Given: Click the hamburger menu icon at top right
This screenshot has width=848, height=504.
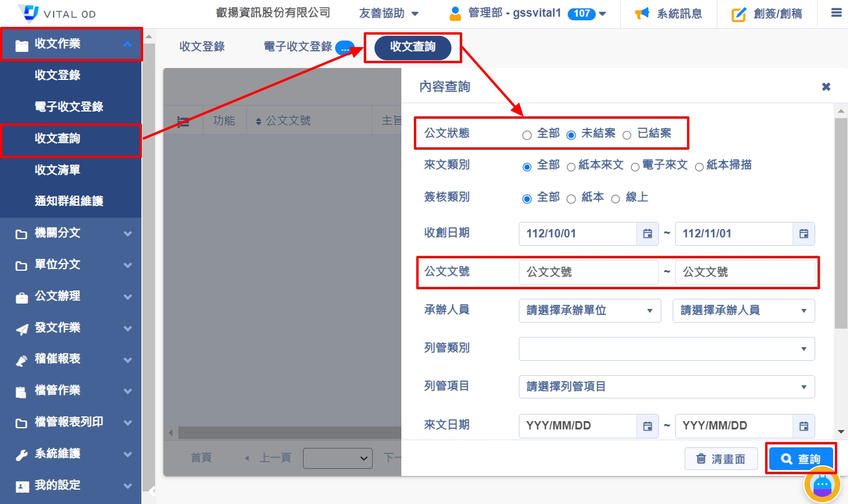Looking at the screenshot, I should [x=836, y=13].
